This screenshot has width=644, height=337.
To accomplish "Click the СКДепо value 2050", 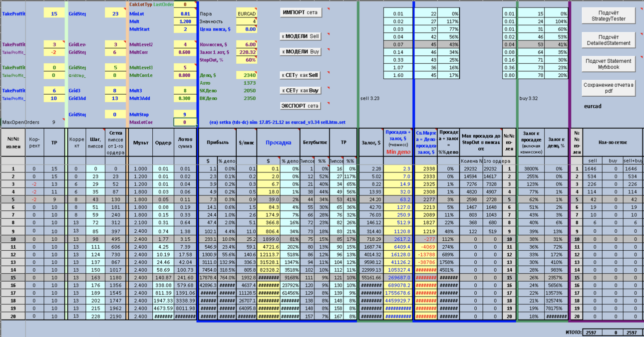I will point(250,91).
